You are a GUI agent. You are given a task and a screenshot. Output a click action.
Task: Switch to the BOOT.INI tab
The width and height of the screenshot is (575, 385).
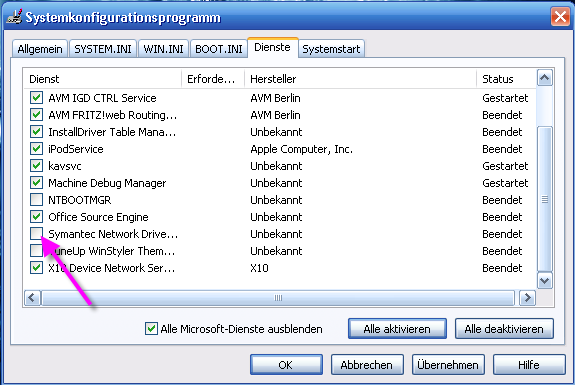pos(219,49)
